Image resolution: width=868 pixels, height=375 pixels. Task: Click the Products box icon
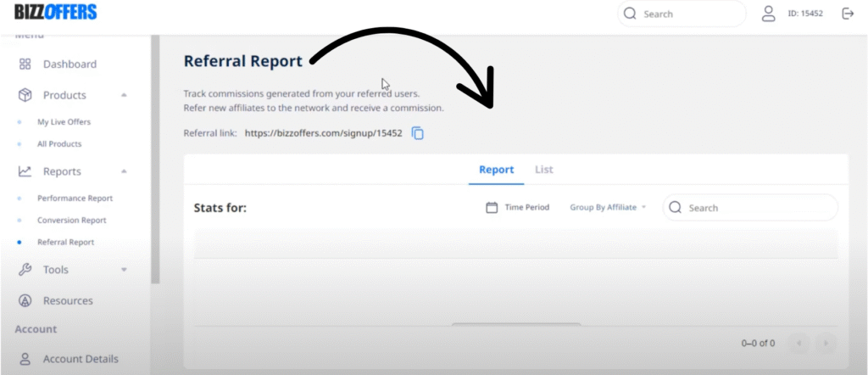point(25,95)
